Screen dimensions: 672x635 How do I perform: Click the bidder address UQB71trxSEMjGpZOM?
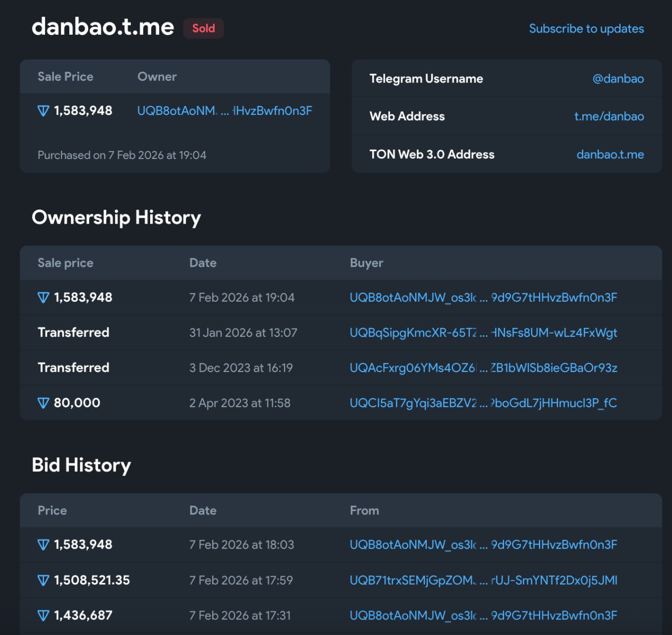(483, 580)
